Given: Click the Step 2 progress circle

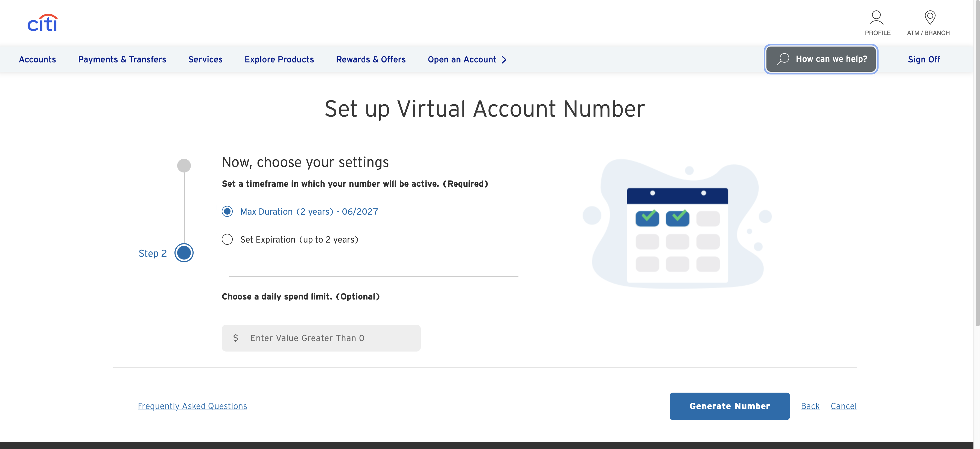Looking at the screenshot, I should click(x=184, y=253).
